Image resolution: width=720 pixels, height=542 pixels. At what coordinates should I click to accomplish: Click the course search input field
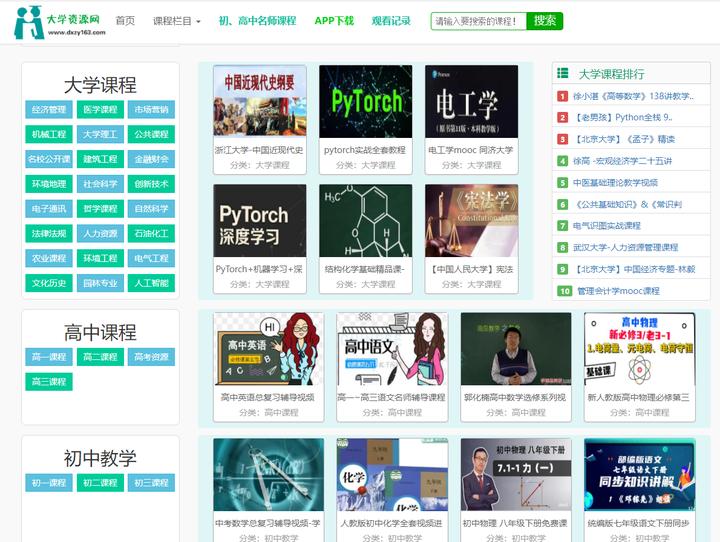tap(478, 21)
